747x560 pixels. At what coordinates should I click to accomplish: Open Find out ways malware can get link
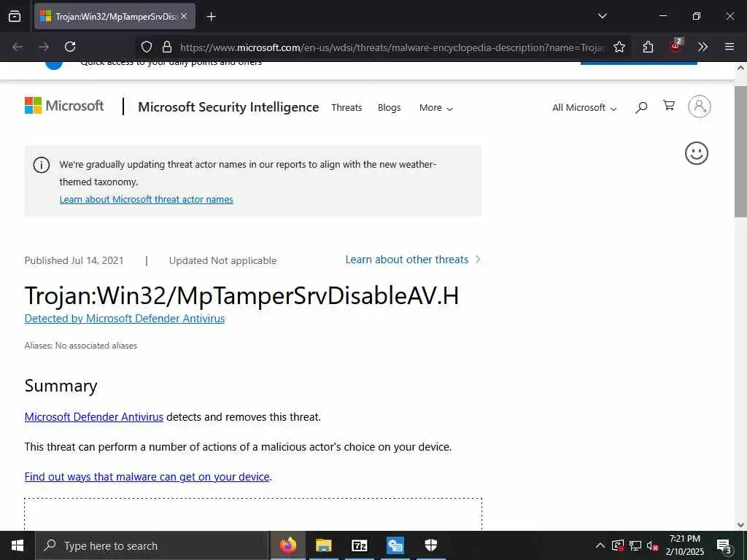(147, 477)
